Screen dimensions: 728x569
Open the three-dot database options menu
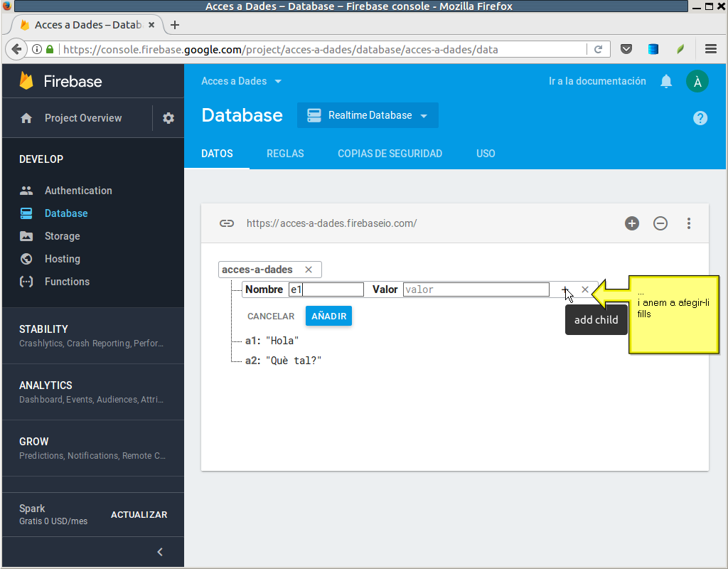pyautogui.click(x=689, y=223)
